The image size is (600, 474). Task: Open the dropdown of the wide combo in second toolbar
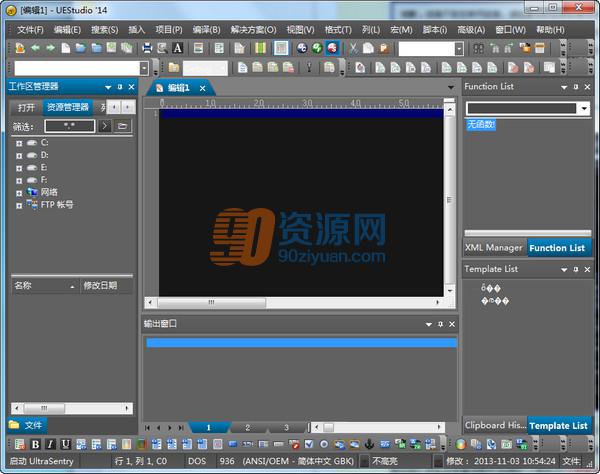[144, 68]
